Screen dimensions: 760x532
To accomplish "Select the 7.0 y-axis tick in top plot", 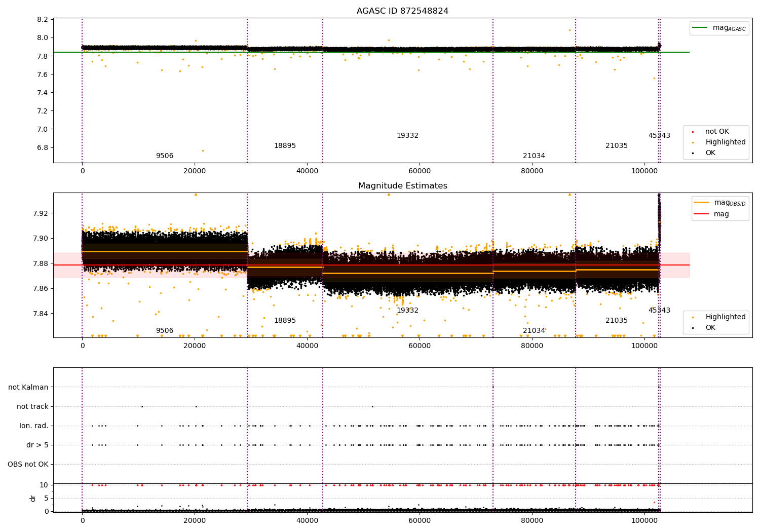I will [x=43, y=130].
